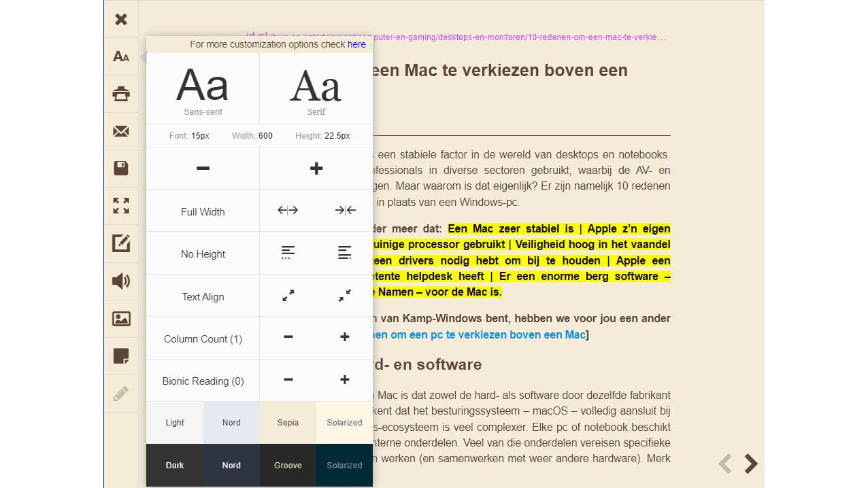Decrease line height icon
868x488 pixels.
click(x=288, y=253)
